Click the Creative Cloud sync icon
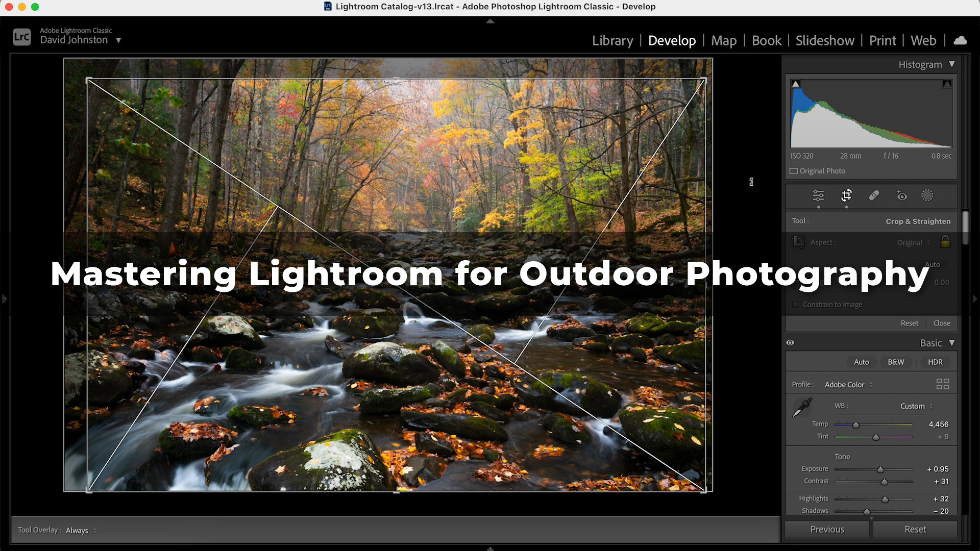 point(960,40)
